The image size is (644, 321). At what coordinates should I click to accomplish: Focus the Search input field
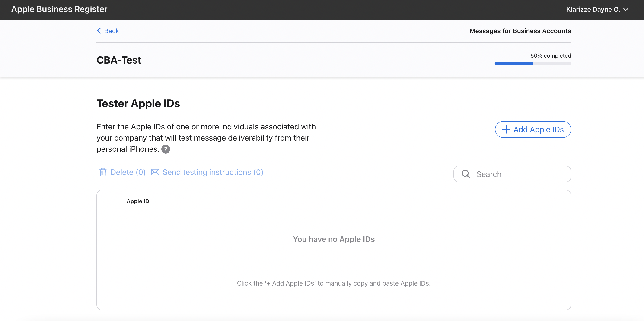click(x=512, y=174)
